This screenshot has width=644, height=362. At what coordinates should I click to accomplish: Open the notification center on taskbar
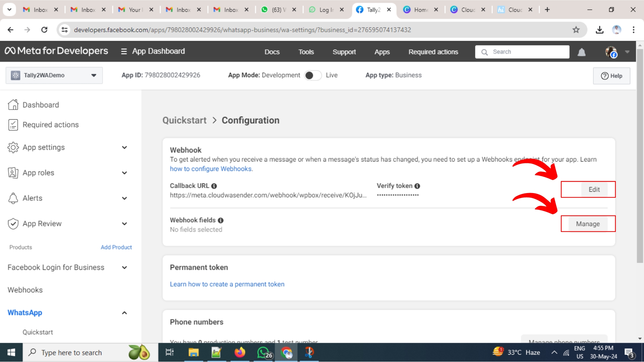click(x=629, y=352)
